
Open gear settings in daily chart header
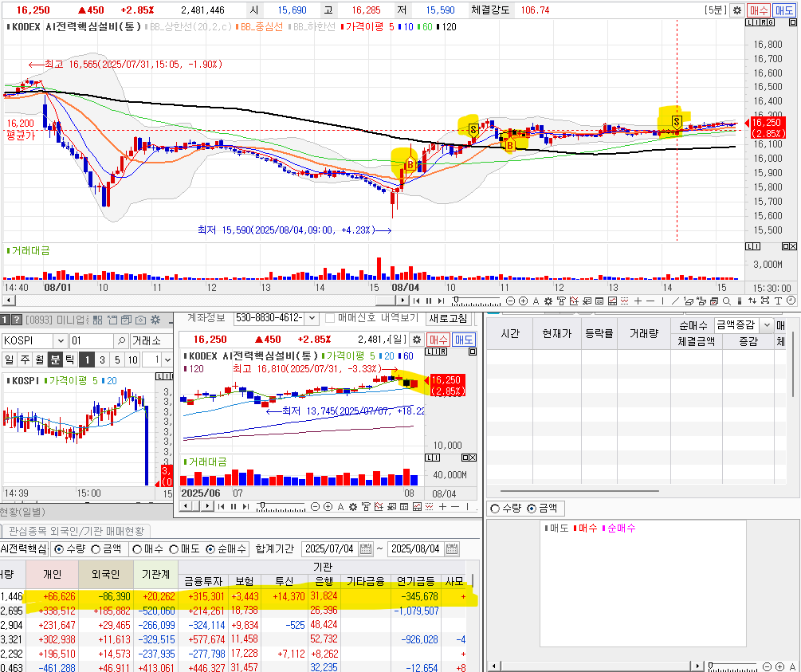click(417, 340)
